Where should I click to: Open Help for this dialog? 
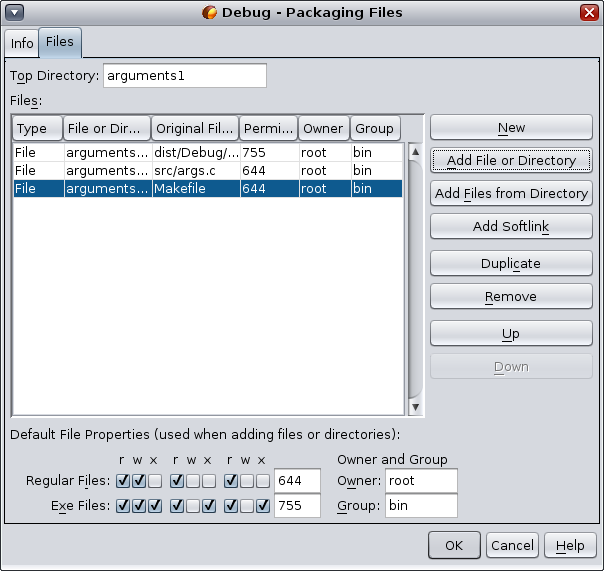[570, 546]
